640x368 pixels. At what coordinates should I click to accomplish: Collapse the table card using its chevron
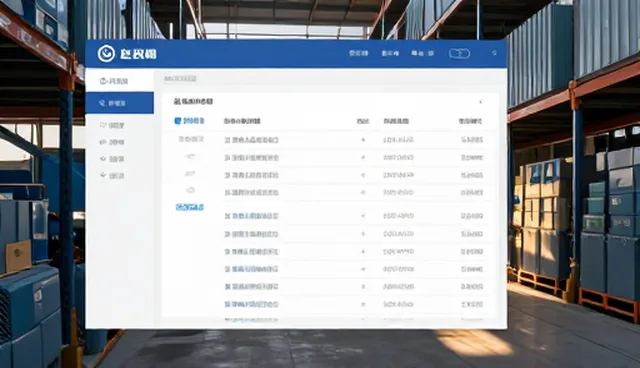click(481, 102)
